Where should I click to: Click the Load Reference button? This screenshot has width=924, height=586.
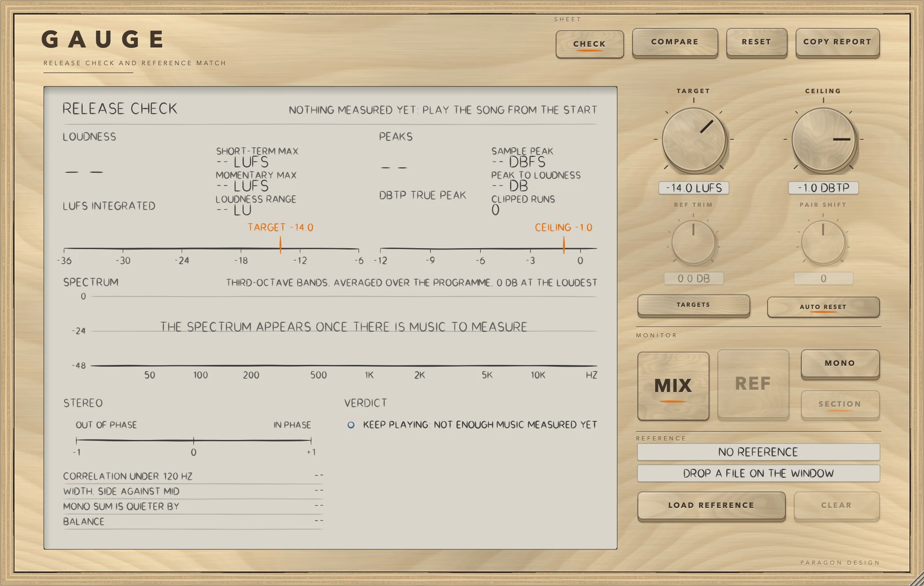pyautogui.click(x=711, y=506)
